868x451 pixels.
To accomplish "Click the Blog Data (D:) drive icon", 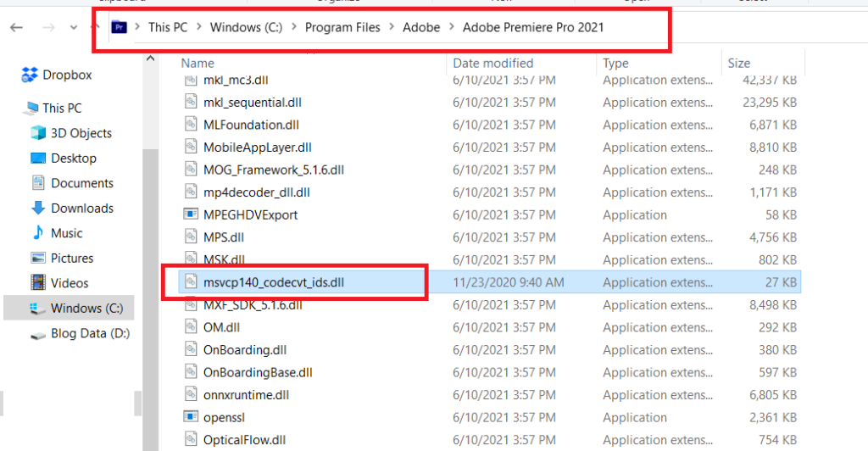I will point(38,335).
